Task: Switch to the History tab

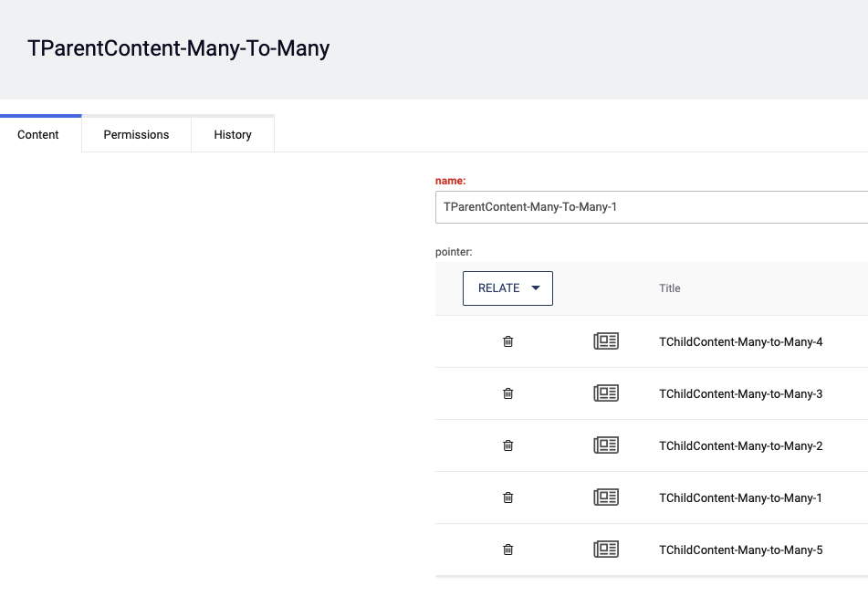Action: pos(233,134)
